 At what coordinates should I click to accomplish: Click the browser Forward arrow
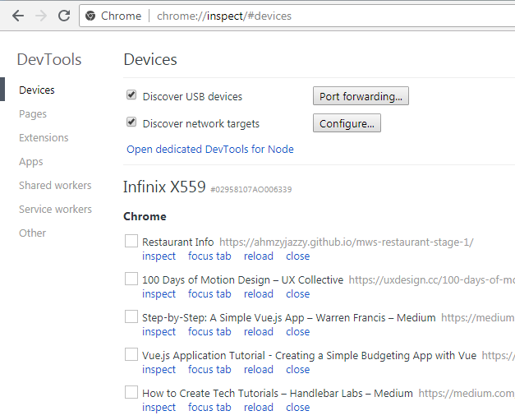(41, 16)
